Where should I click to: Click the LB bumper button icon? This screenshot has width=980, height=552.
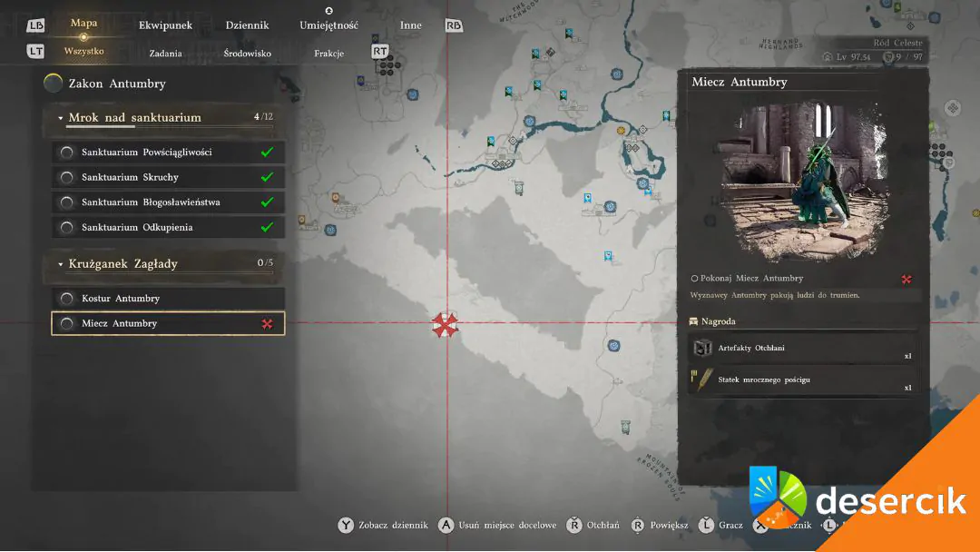pyautogui.click(x=35, y=25)
